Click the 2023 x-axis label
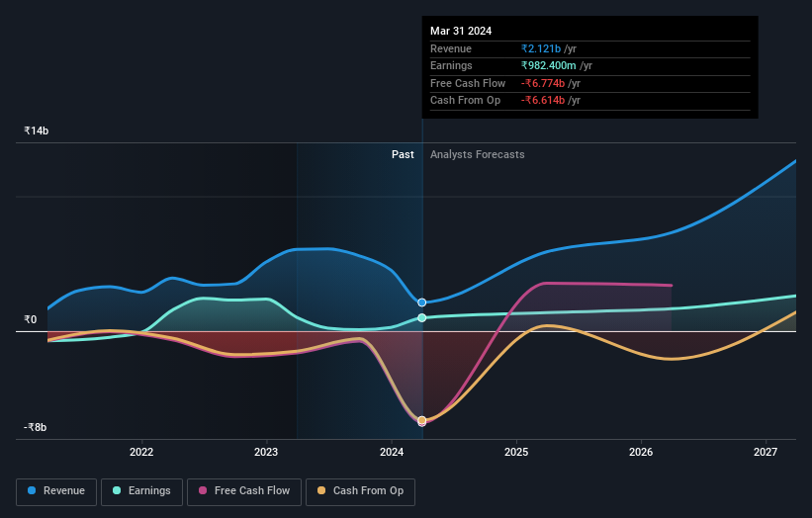 266,452
